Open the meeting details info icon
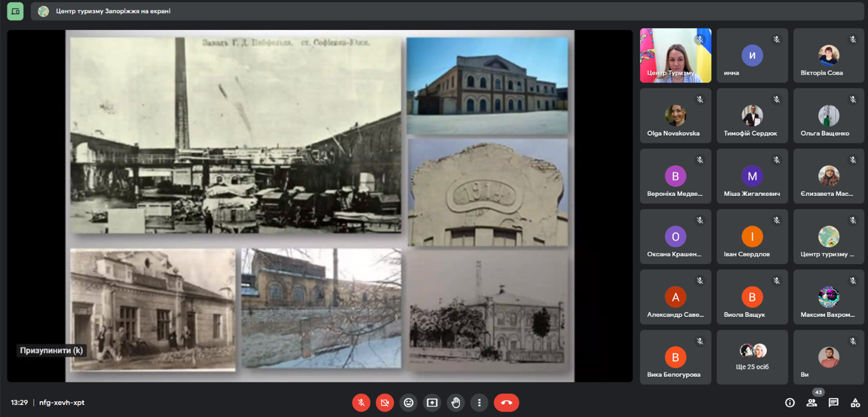Screen dimensions: 868x417 click(x=790, y=403)
